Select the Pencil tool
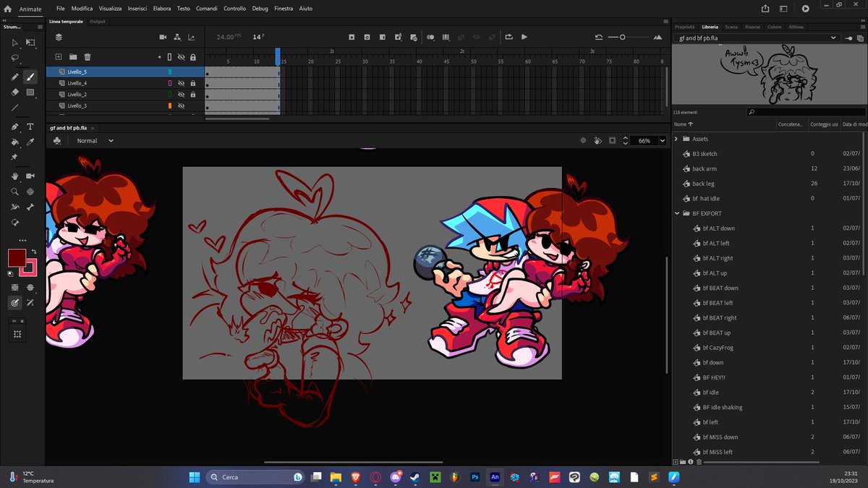Image resolution: width=868 pixels, height=488 pixels. click(x=14, y=77)
